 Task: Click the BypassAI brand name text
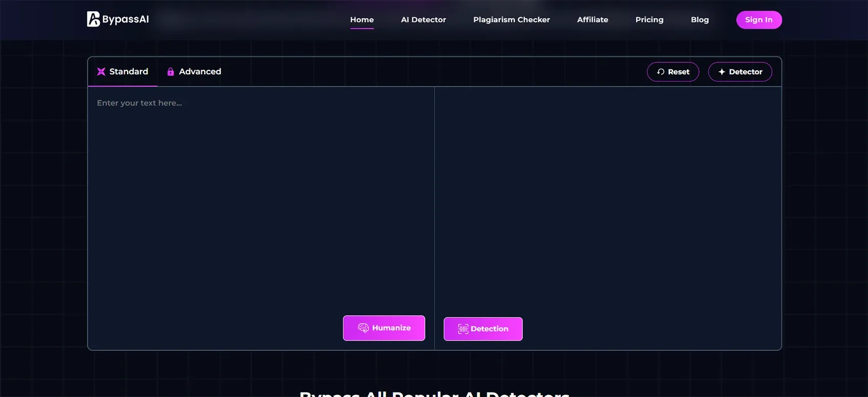(126, 19)
